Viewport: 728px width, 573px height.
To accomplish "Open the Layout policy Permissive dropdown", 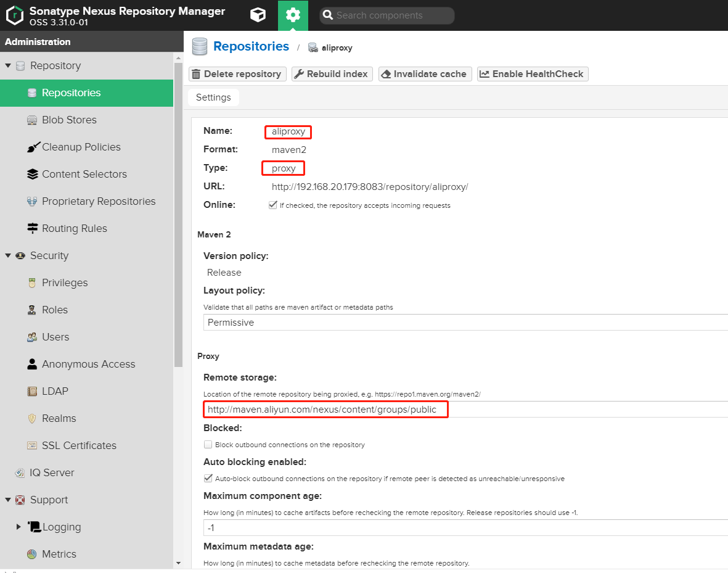I will tap(465, 323).
